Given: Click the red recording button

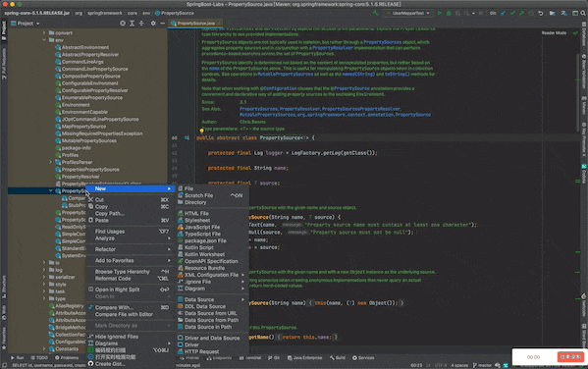Looking at the screenshot, I should [x=570, y=357].
